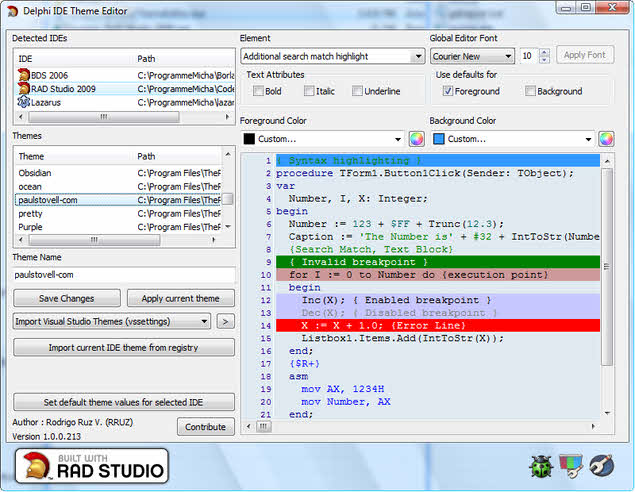Click the BDS 2006 helmet icon
The width and height of the screenshot is (635, 492).
tap(24, 75)
